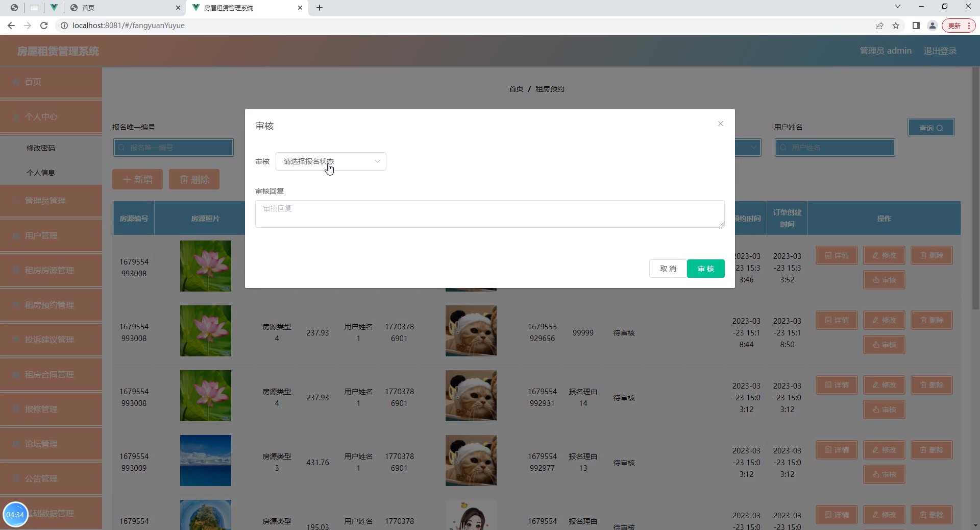Click the 报名唯一编号 search field

point(174,148)
